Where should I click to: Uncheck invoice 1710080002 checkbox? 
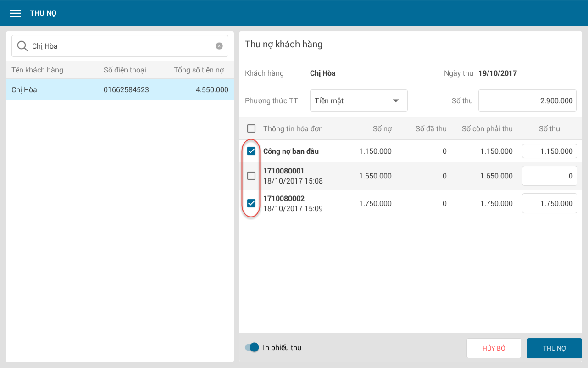pyautogui.click(x=251, y=203)
